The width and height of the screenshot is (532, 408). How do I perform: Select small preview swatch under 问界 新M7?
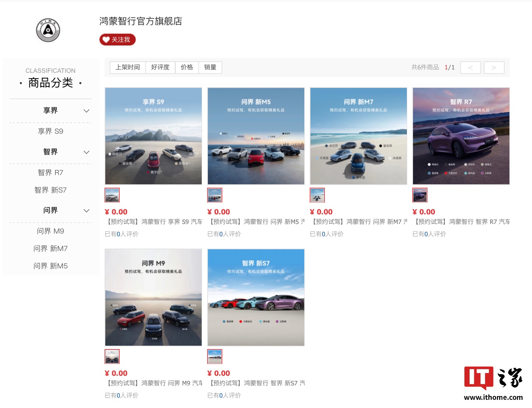click(x=317, y=195)
